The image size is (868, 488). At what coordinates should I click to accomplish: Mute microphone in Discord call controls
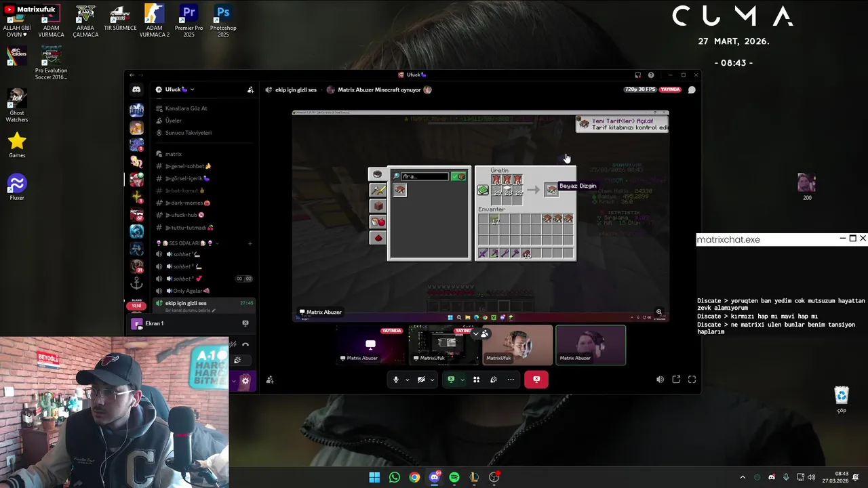pos(396,380)
